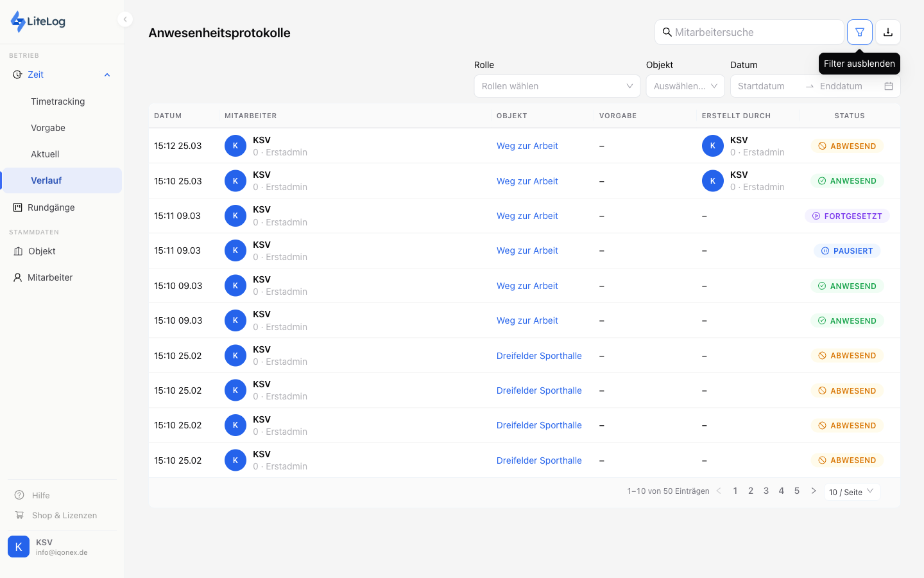Open Hilfe from the sidebar
This screenshot has height=578, width=924.
point(40,495)
